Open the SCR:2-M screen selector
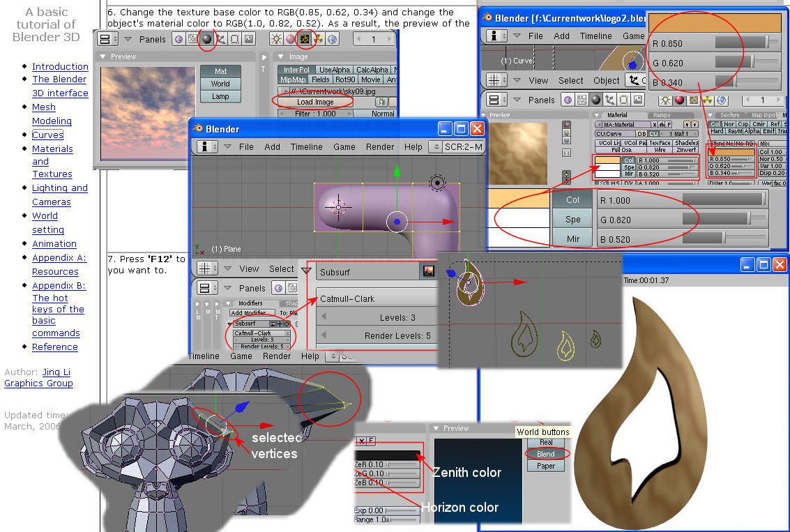The image size is (790, 532). 457,146
